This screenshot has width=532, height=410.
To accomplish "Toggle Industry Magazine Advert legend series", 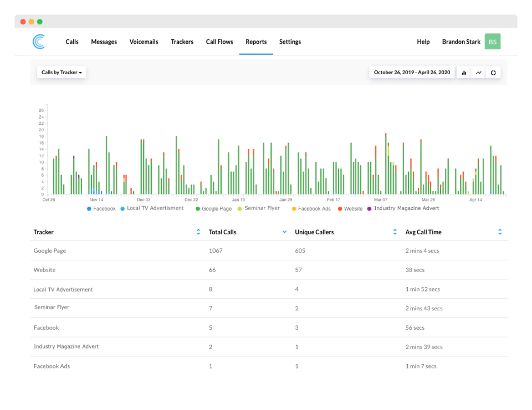I will [x=403, y=208].
